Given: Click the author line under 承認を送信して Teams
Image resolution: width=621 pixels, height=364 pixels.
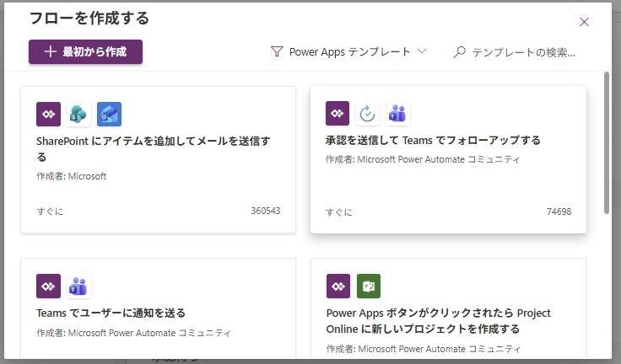Looking at the screenshot, I should tap(423, 159).
